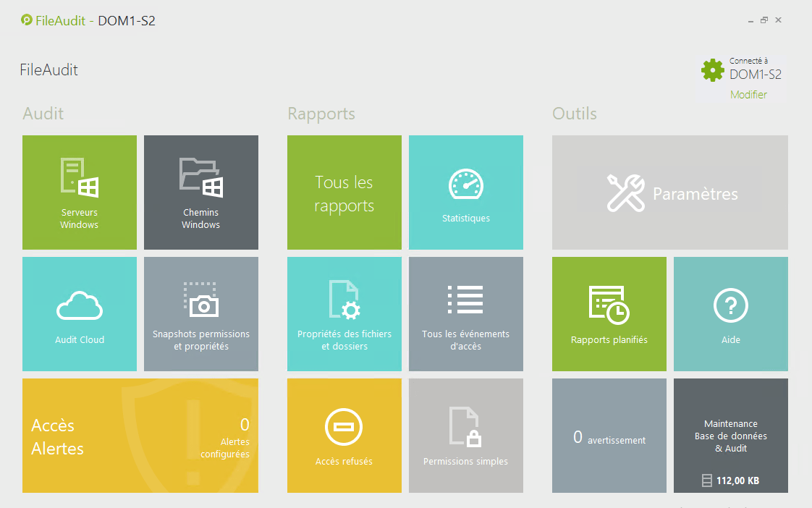
Task: Click the green gear connection icon
Action: (x=713, y=70)
